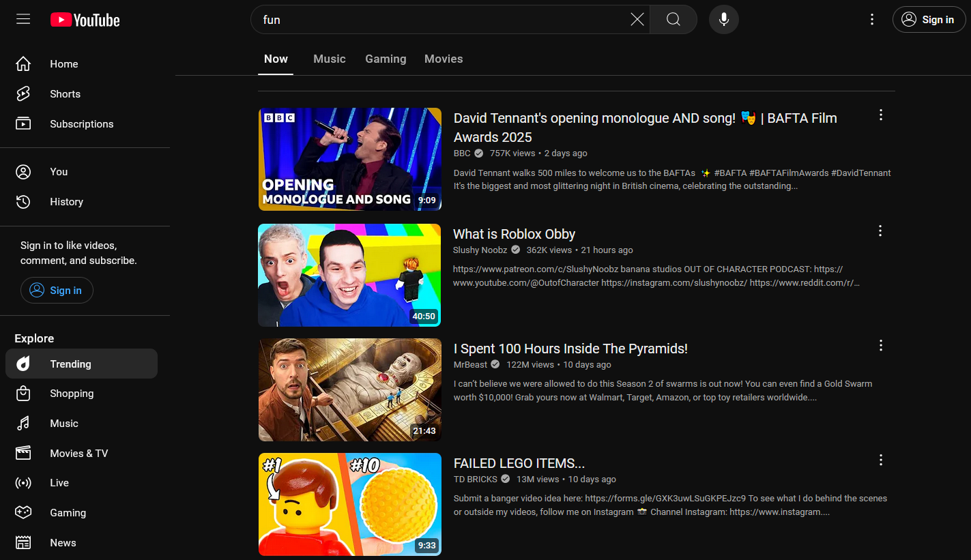The image size is (971, 560).
Task: Collapse the sidebar with the hamburger menu
Action: pos(23,19)
